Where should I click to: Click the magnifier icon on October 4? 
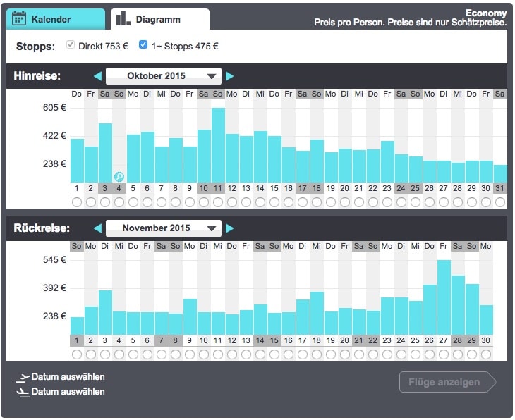pyautogui.click(x=119, y=176)
